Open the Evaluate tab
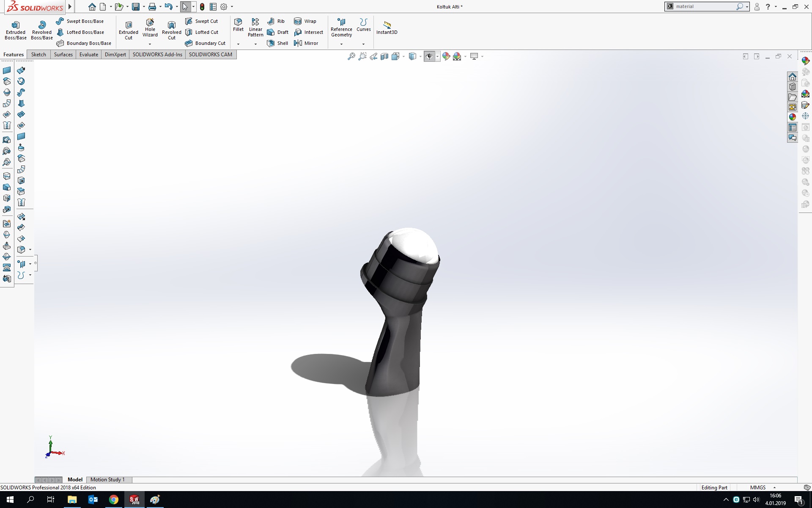The height and width of the screenshot is (508, 812). pos(88,55)
